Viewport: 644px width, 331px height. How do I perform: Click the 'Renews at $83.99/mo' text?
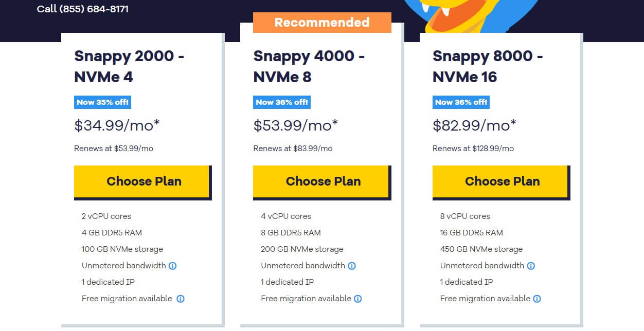click(292, 149)
